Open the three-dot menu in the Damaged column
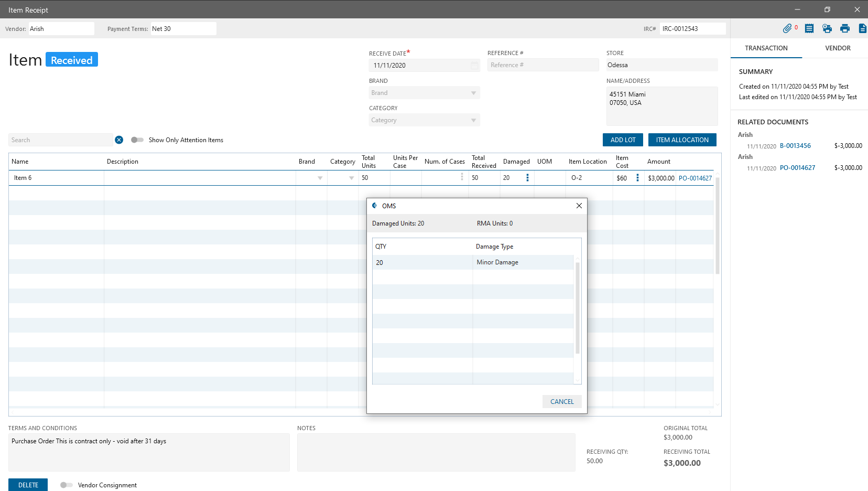 pyautogui.click(x=527, y=178)
